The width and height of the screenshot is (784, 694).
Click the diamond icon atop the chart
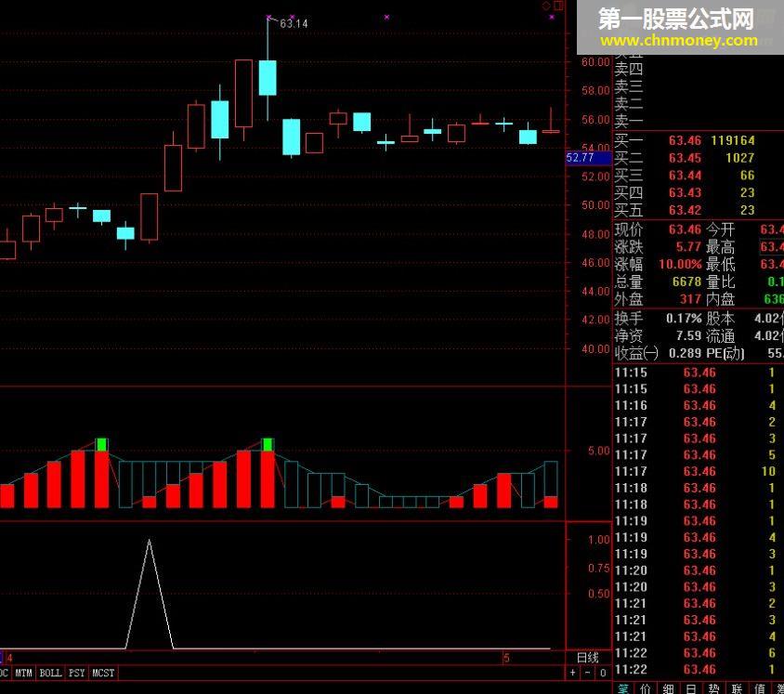[x=546, y=6]
